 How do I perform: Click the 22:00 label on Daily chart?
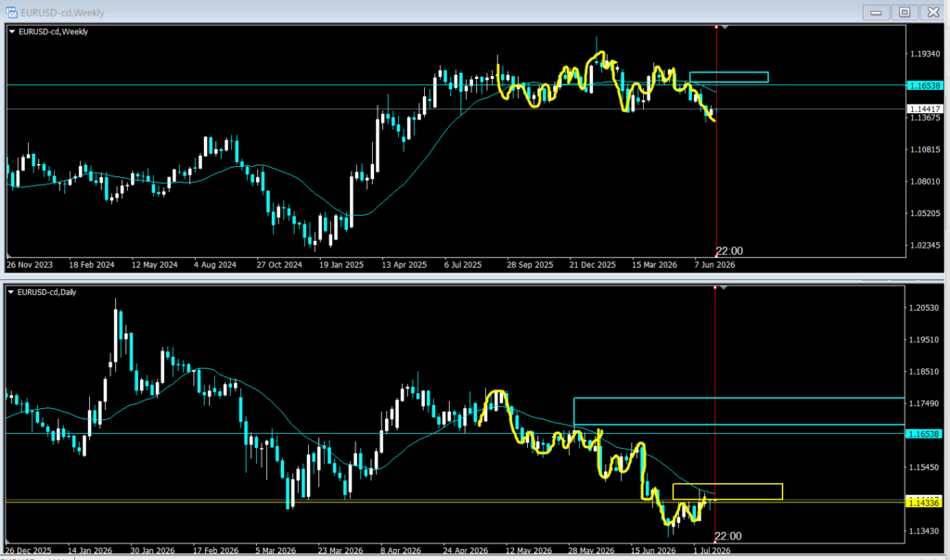tap(727, 536)
